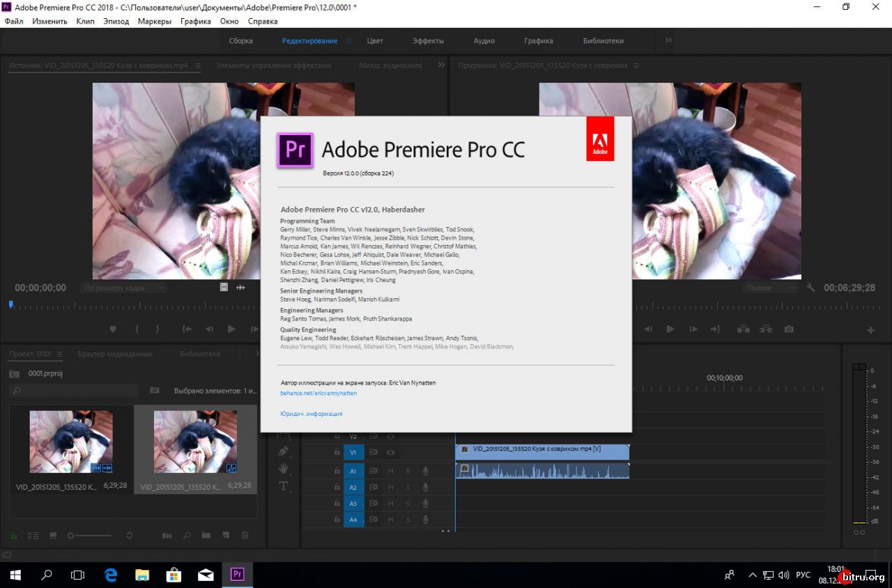Play the clip in Source monitor
Viewport: 892px width, 588px height.
coord(231,330)
